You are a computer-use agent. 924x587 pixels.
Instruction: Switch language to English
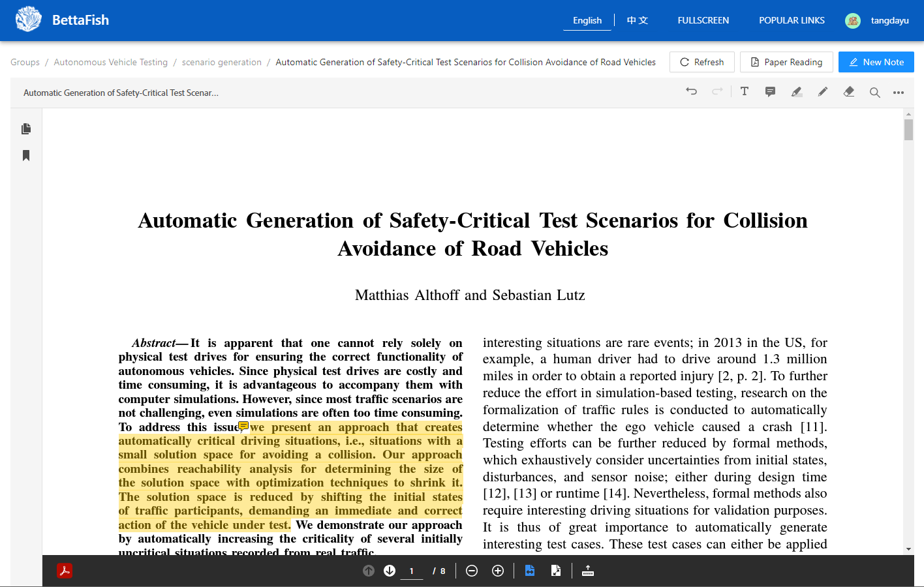(587, 20)
